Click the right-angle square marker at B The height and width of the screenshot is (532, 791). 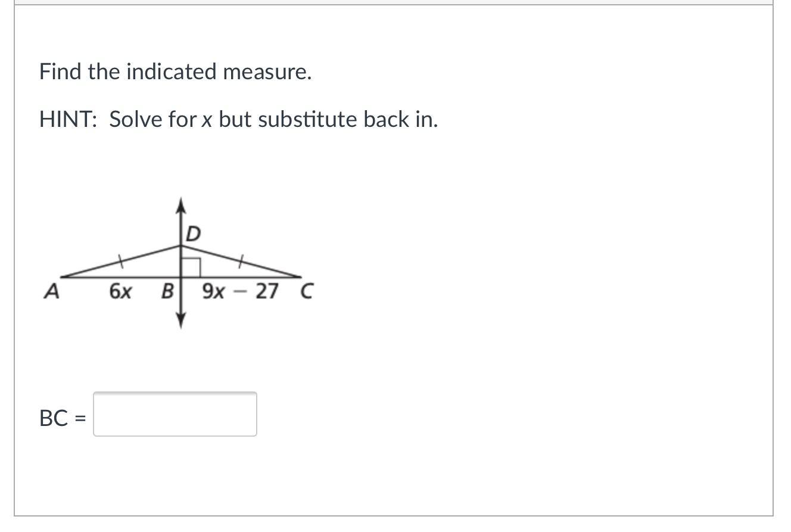[x=191, y=267]
